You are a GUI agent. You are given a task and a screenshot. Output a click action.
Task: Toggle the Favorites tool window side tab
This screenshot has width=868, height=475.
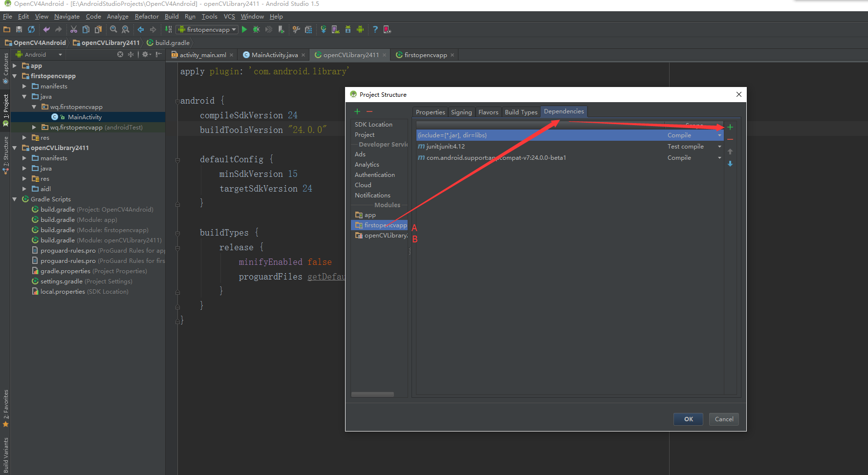pyautogui.click(x=5, y=409)
